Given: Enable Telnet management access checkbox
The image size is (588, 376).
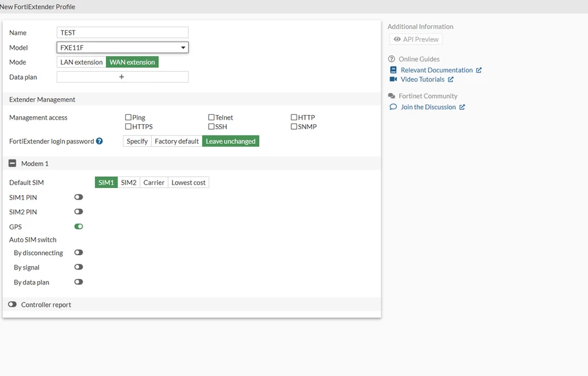Looking at the screenshot, I should click(x=211, y=118).
